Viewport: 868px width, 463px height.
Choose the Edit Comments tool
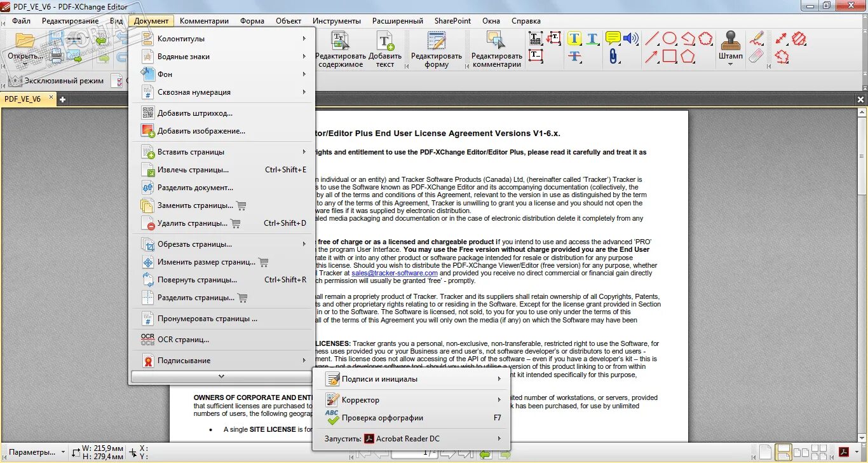pos(496,50)
